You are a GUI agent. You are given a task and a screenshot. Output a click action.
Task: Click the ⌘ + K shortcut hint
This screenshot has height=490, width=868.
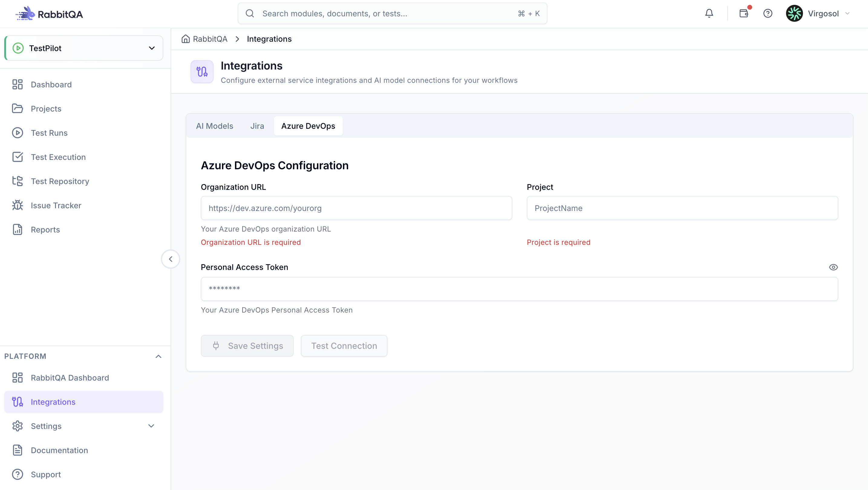tap(529, 14)
